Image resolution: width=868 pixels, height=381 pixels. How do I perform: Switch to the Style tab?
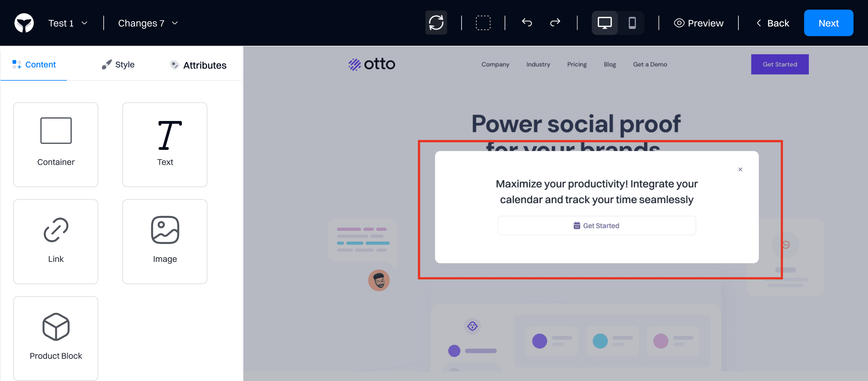[118, 64]
